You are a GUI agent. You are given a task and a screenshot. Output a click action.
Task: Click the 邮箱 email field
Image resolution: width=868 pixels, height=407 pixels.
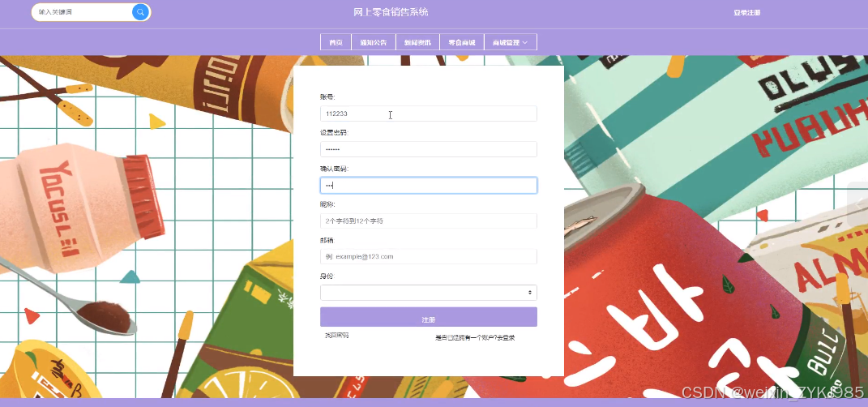429,256
